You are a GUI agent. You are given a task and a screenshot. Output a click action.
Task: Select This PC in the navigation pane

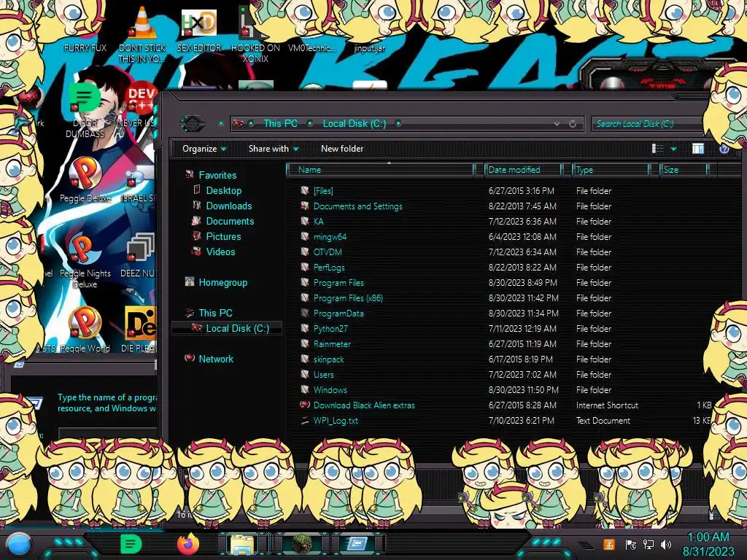coord(215,313)
